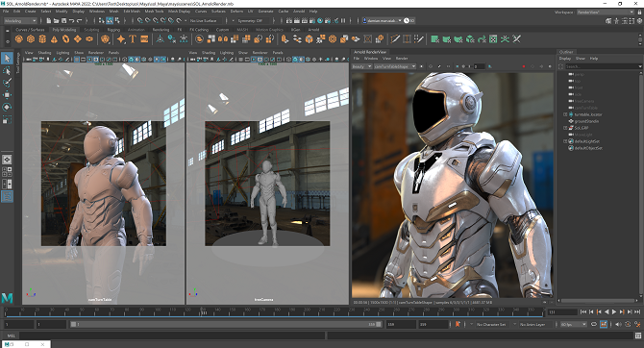Click the current frame input field
644x348 pixels.
(x=562, y=312)
